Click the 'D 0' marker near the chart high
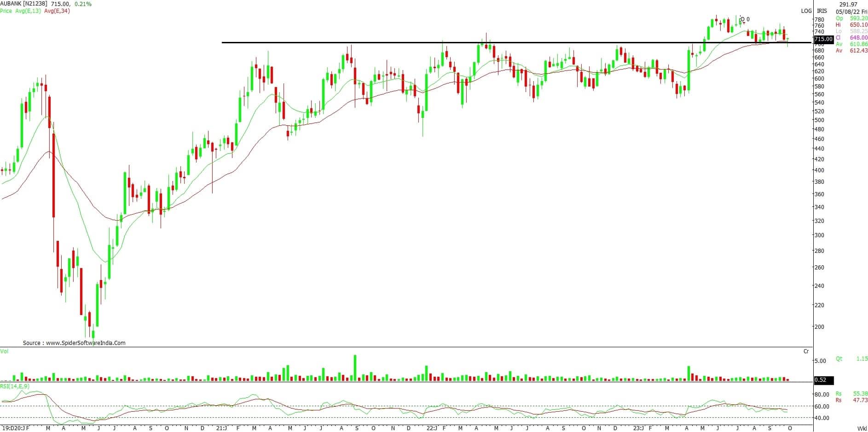The image size is (868, 432). coord(745,19)
